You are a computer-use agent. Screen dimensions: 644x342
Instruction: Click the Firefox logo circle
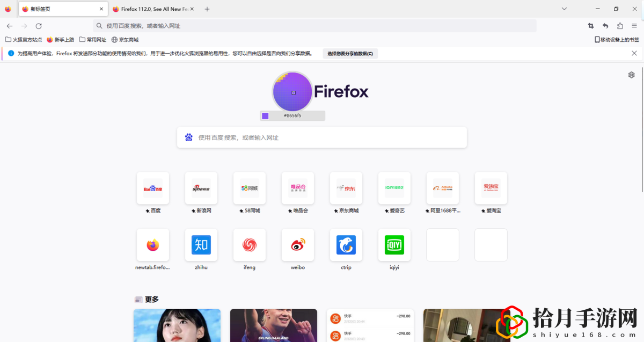(292, 92)
